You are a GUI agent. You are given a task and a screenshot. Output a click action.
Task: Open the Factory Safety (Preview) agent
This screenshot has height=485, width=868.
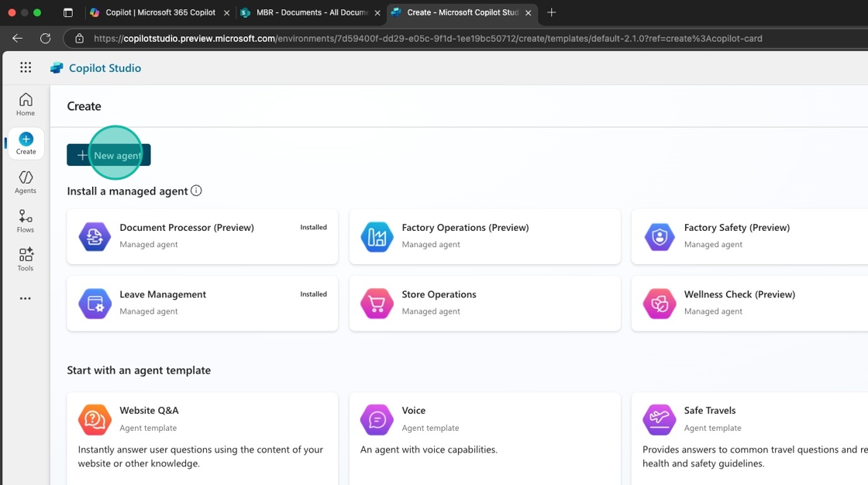pos(749,236)
